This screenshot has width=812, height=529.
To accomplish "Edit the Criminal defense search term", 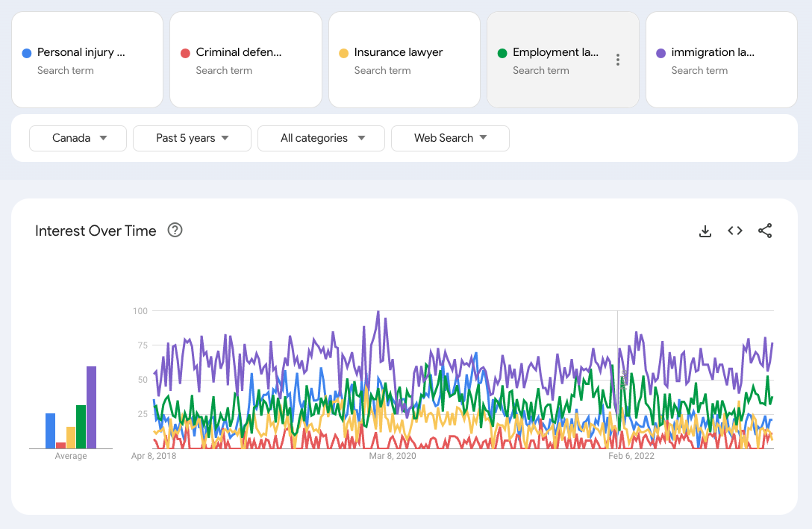I will 246,60.
